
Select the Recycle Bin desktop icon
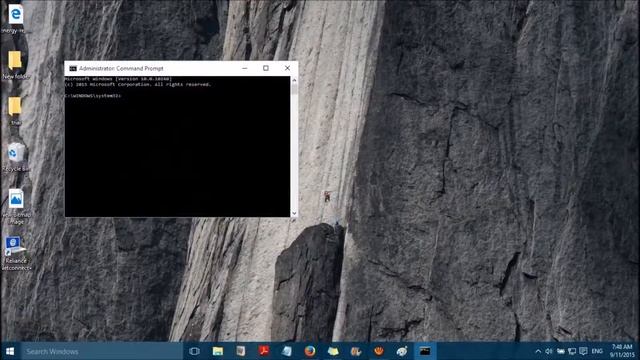16,157
